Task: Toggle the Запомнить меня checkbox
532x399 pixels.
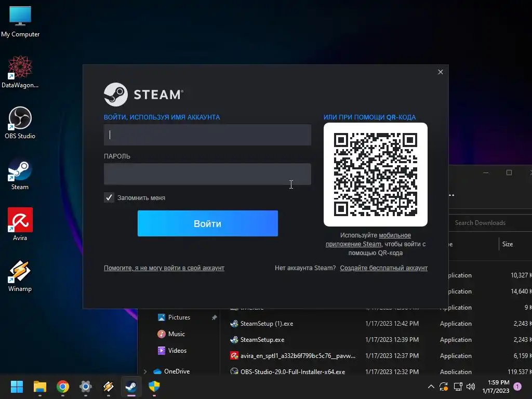Action: pos(109,197)
